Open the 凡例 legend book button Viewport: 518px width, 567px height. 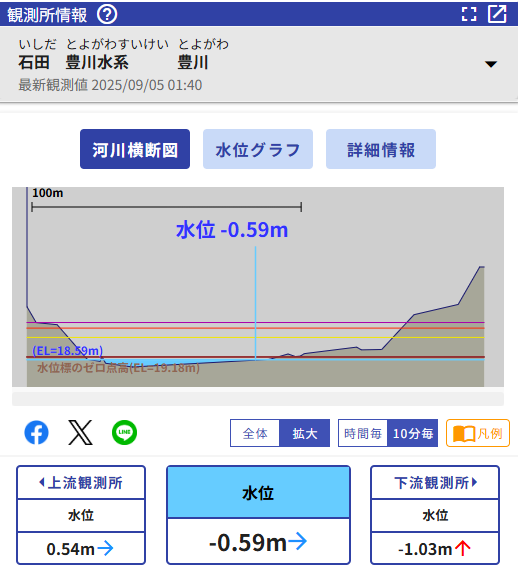pos(478,433)
